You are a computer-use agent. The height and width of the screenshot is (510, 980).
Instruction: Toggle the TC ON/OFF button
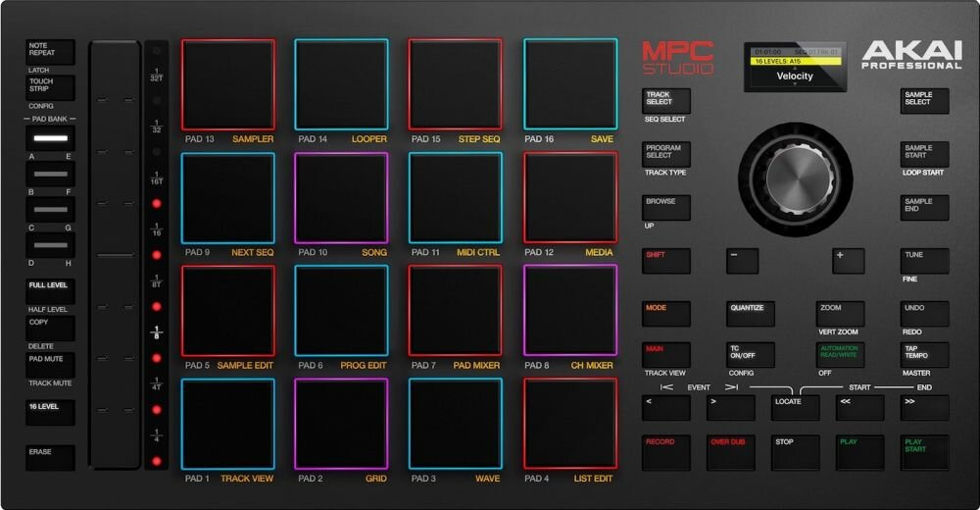click(x=751, y=355)
